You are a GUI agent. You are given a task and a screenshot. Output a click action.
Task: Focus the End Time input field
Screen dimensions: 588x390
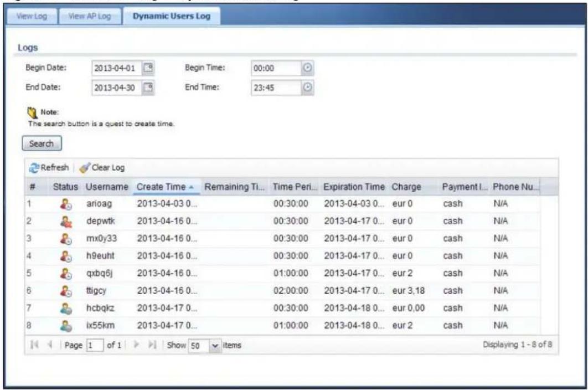[x=276, y=88]
